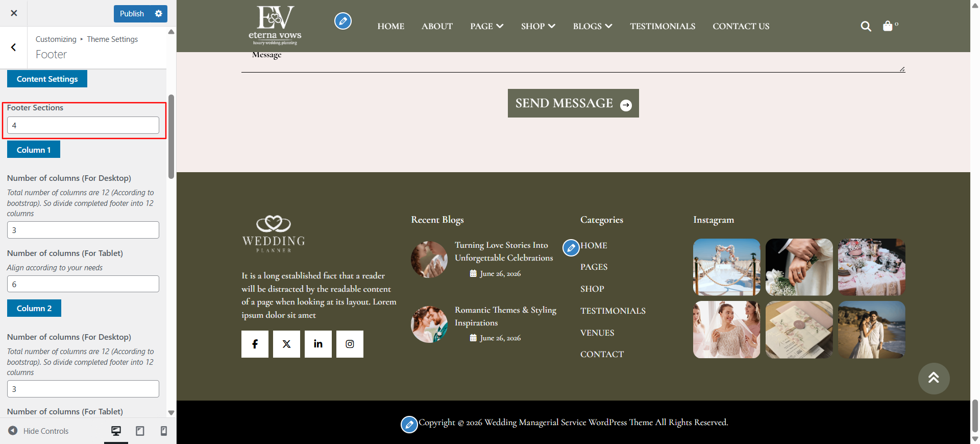
Task: Click the SEND MESSAGE button
Action: pyautogui.click(x=573, y=103)
